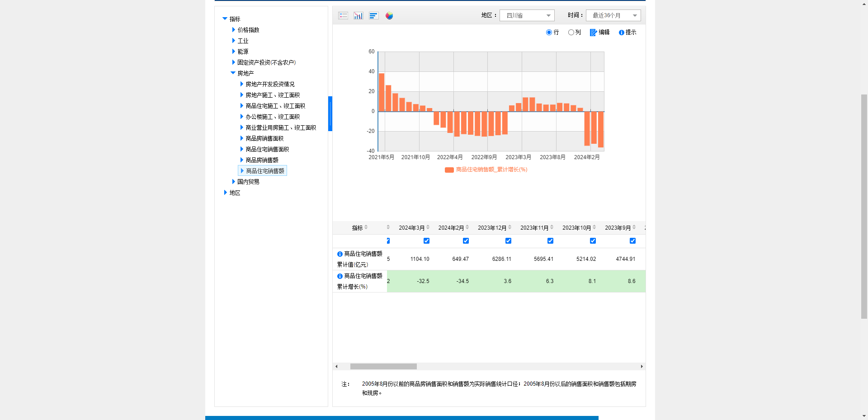Uncheck the 2023年10月 column checkbox
This screenshot has width=868, height=420.
(x=593, y=241)
